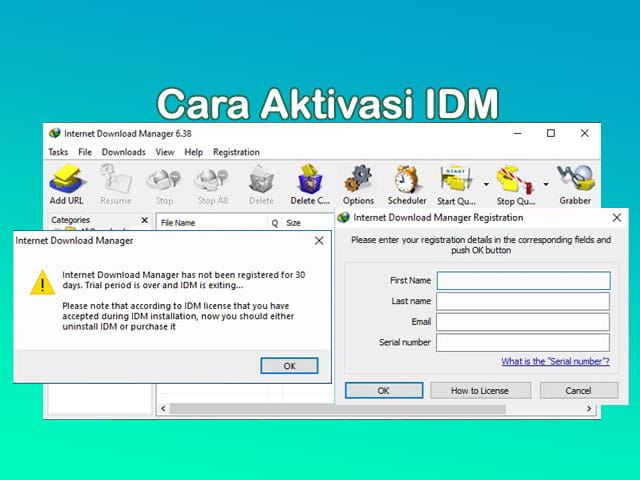Click the How to License button
The width and height of the screenshot is (640, 480).
[480, 391]
